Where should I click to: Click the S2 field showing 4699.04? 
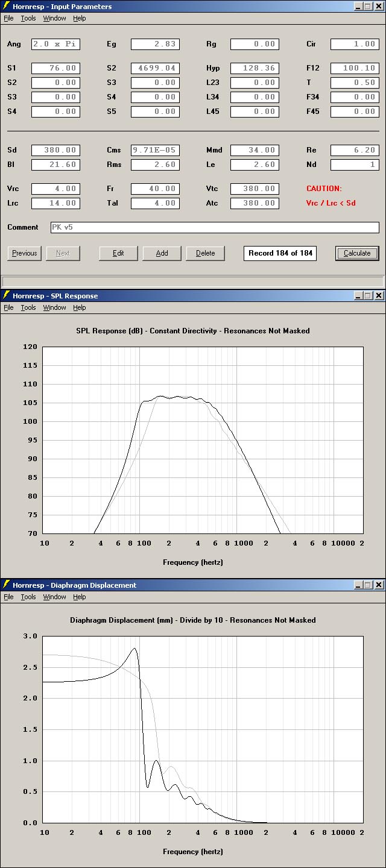(155, 68)
